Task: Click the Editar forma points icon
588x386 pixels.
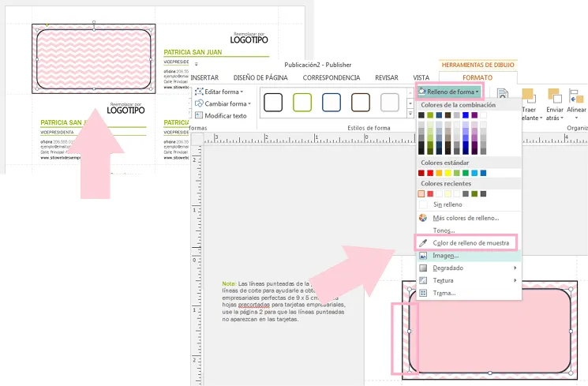Action: coord(199,92)
